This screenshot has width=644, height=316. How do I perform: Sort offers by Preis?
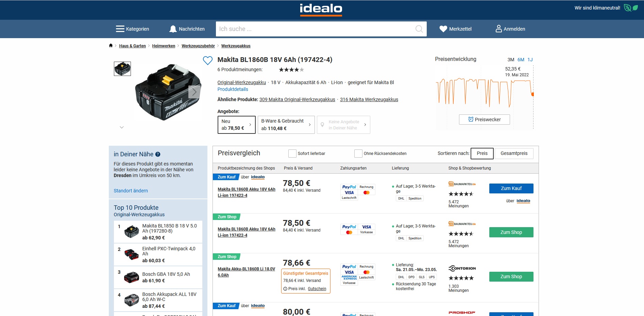point(482,153)
